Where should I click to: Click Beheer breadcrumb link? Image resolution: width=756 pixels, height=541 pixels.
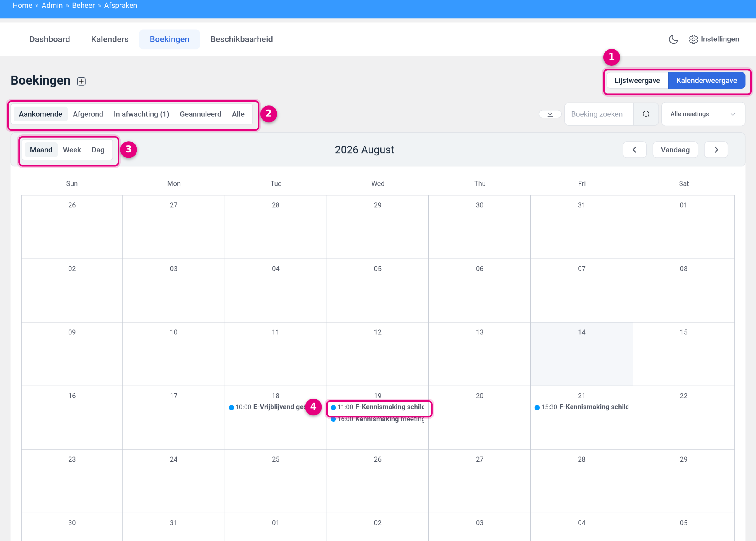pyautogui.click(x=83, y=5)
